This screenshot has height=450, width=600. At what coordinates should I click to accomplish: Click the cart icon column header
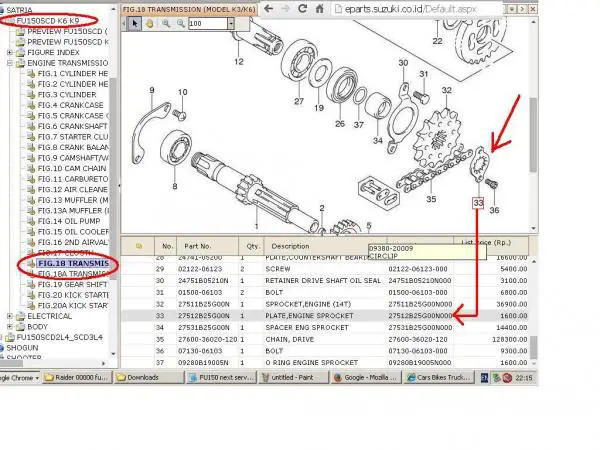pos(138,246)
